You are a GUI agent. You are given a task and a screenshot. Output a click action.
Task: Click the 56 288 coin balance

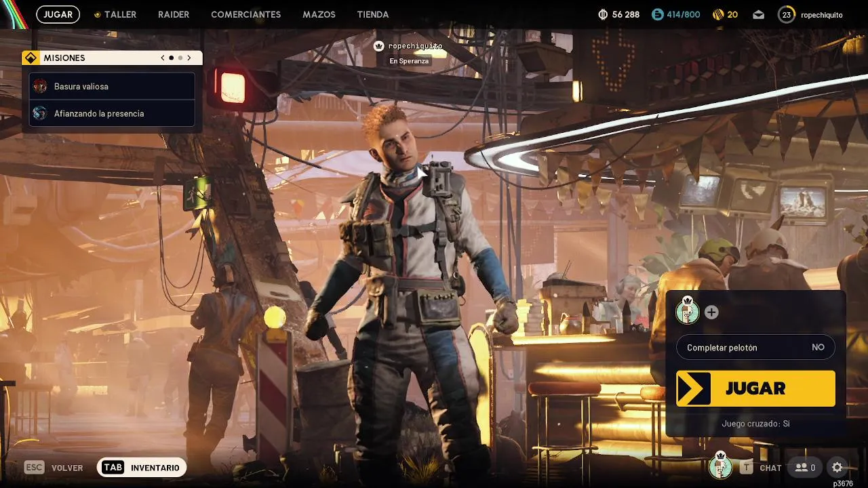tap(626, 14)
